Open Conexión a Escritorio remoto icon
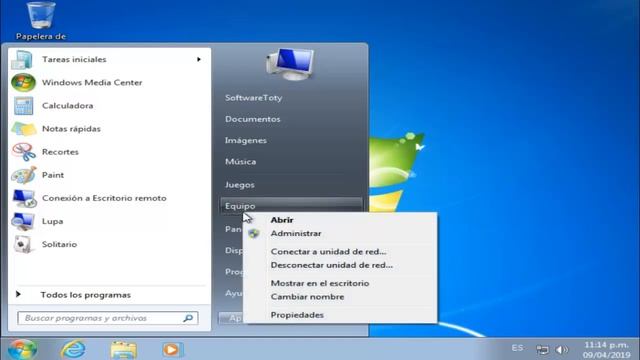This screenshot has height=360, width=640. pyautogui.click(x=24, y=198)
